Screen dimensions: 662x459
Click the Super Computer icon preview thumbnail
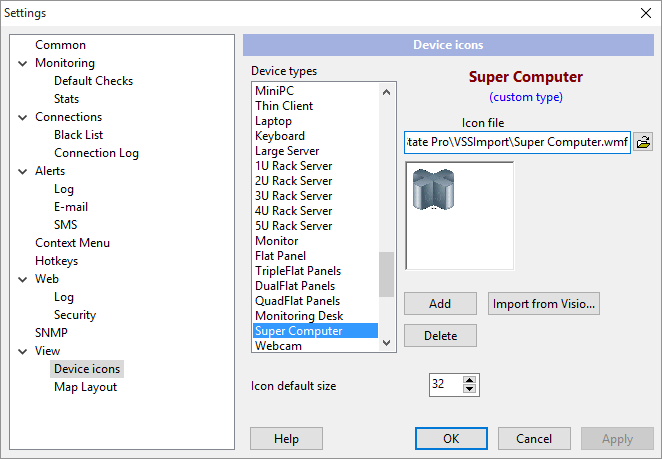click(433, 189)
